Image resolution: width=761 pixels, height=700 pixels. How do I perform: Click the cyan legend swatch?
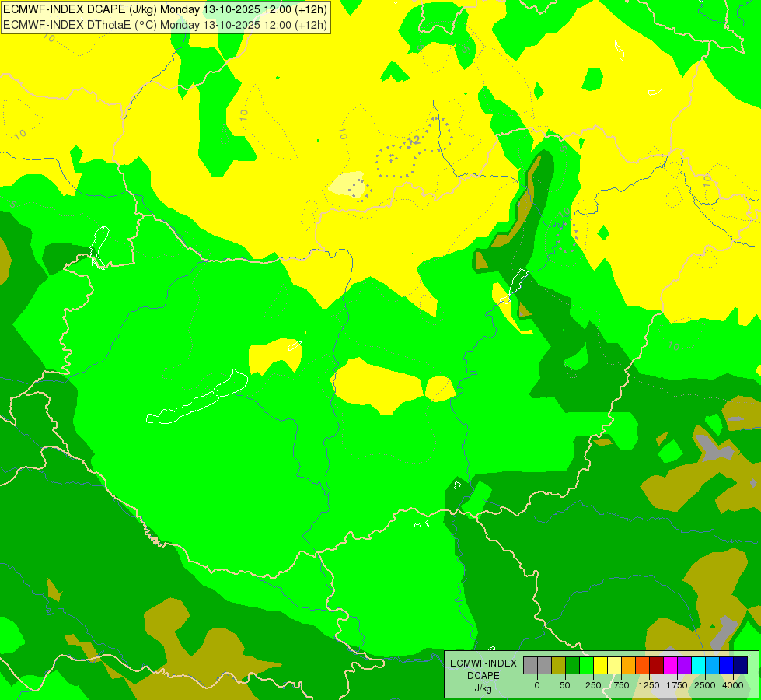click(x=698, y=665)
